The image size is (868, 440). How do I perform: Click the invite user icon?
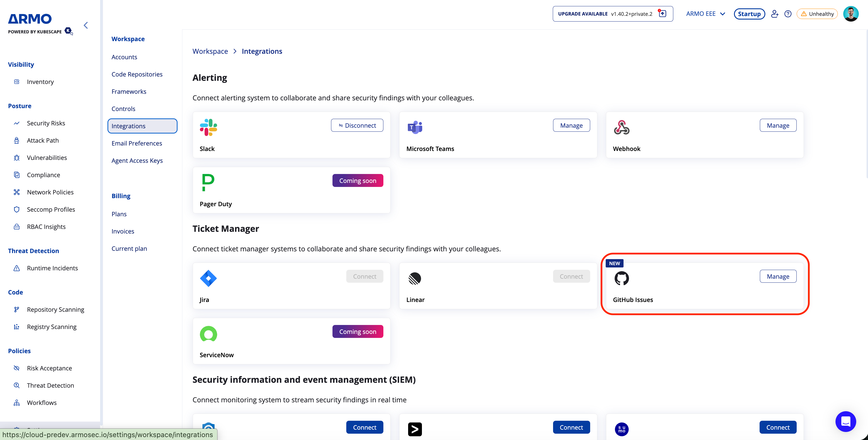click(x=775, y=14)
